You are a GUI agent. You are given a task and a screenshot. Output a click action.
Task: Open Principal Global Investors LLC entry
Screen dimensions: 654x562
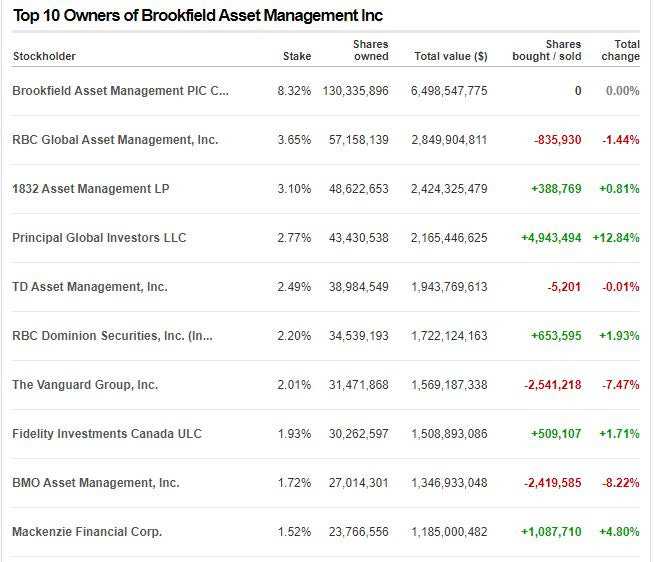[x=99, y=238]
